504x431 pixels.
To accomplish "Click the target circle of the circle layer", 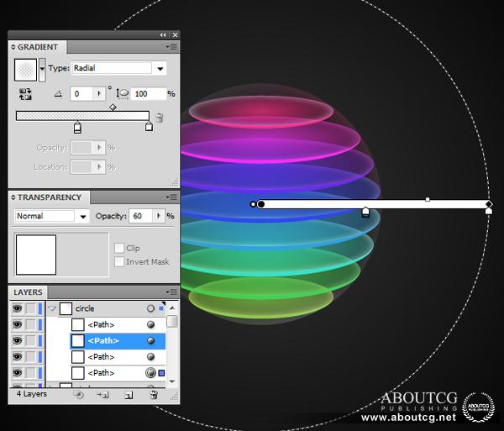I will (x=150, y=308).
